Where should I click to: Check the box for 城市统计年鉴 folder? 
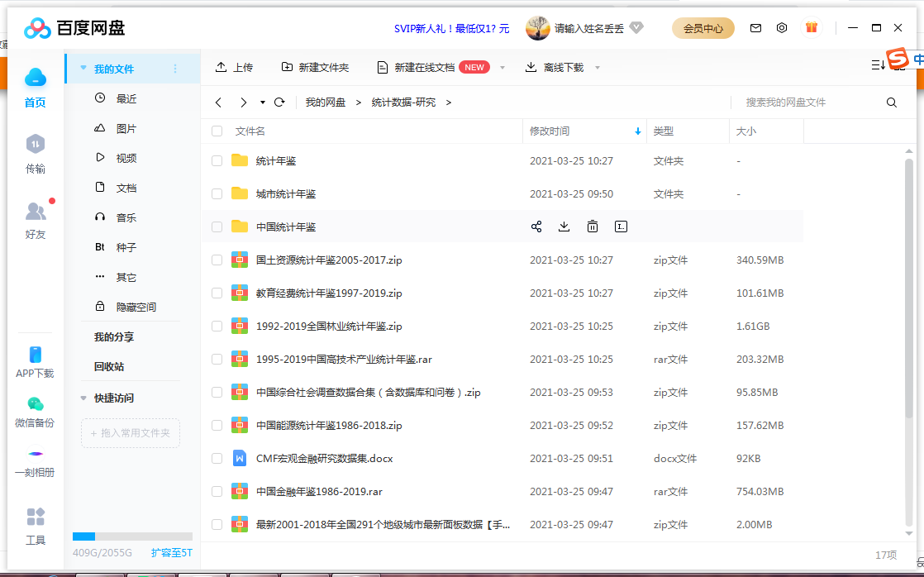click(x=217, y=194)
